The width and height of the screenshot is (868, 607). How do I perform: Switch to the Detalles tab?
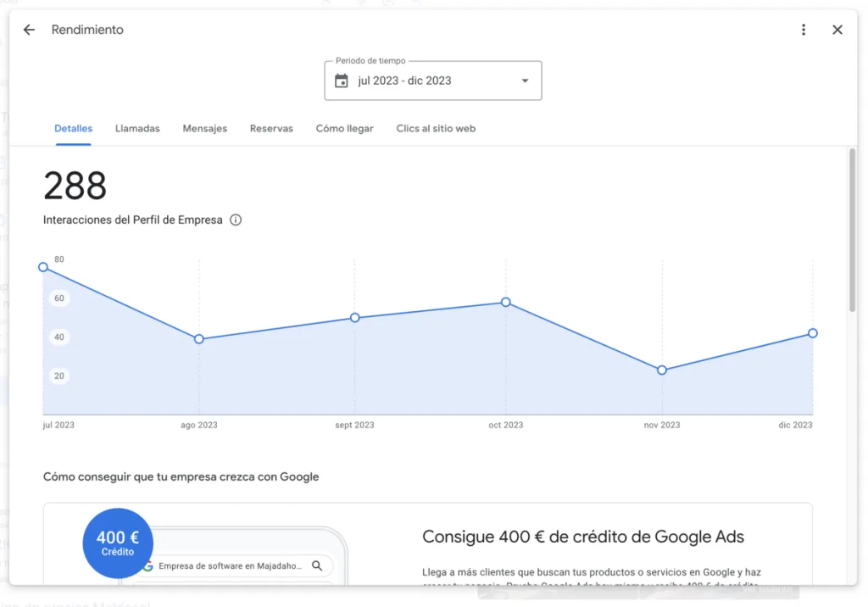tap(73, 129)
